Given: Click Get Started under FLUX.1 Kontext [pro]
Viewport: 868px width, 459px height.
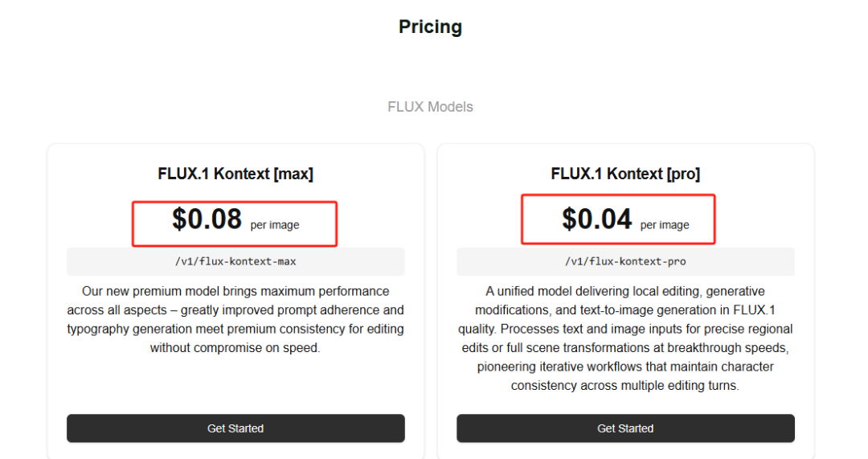Looking at the screenshot, I should pos(625,428).
